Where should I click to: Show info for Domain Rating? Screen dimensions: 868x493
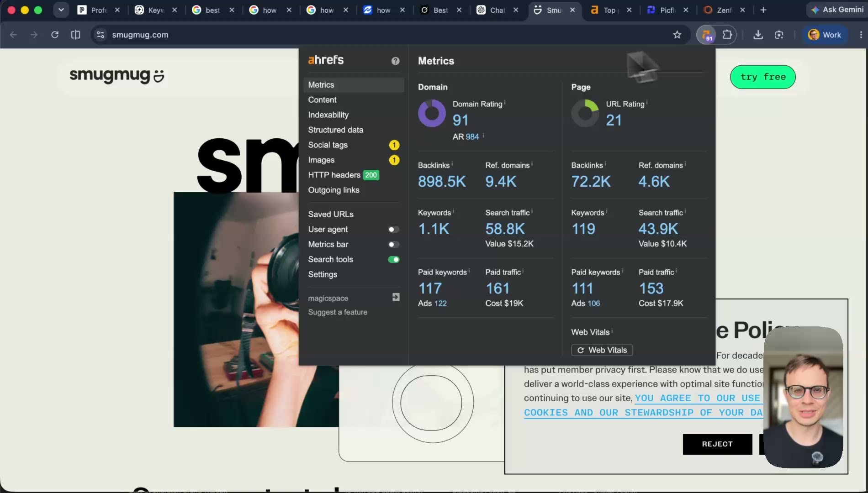coord(505,102)
